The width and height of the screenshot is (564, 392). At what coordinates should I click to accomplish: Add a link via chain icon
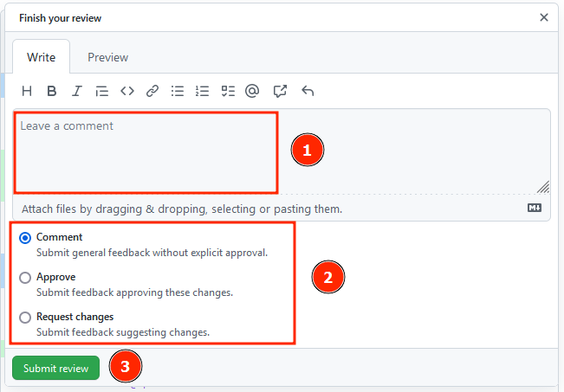click(152, 91)
